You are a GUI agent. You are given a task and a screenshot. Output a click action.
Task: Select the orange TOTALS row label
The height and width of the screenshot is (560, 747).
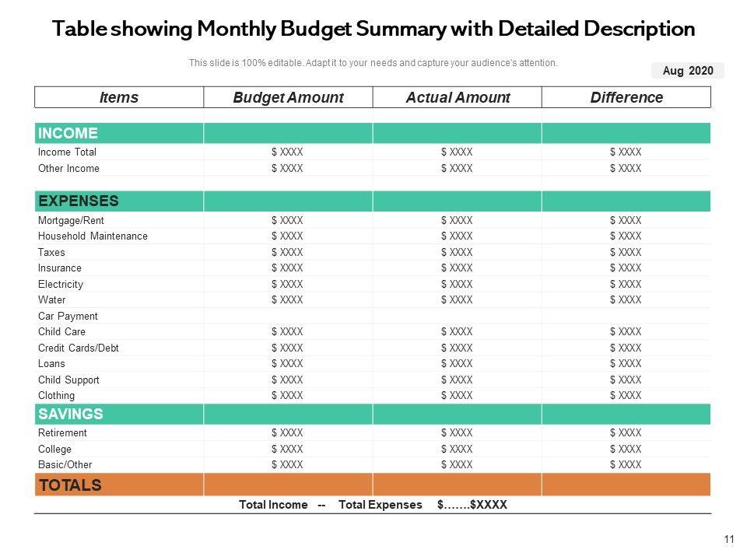coord(70,485)
